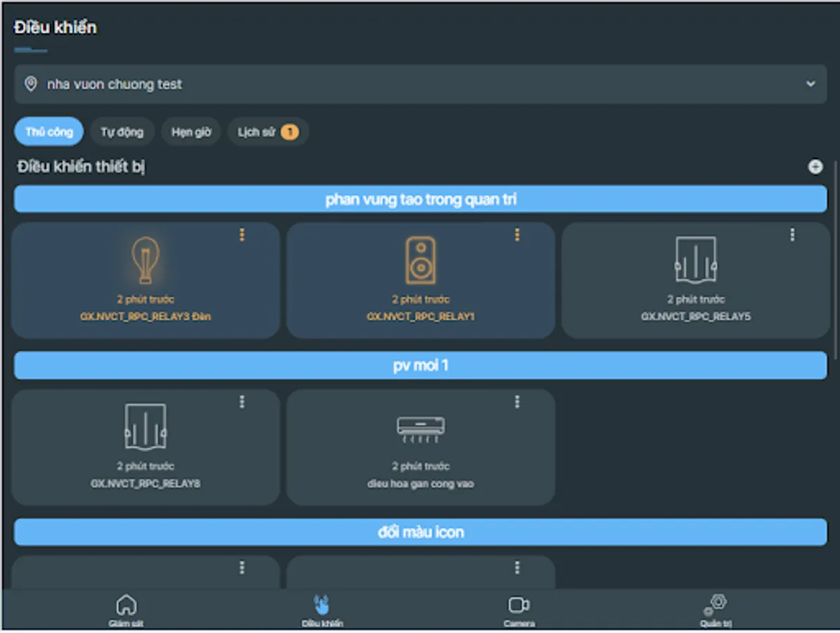This screenshot has width=840, height=633.
Task: Open options menu for RELAY1 card
Action: coord(517,235)
